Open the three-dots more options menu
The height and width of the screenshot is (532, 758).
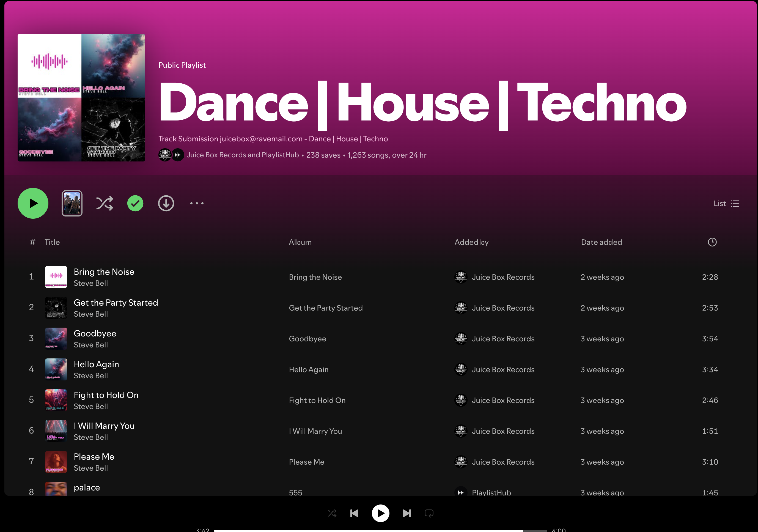tap(197, 203)
